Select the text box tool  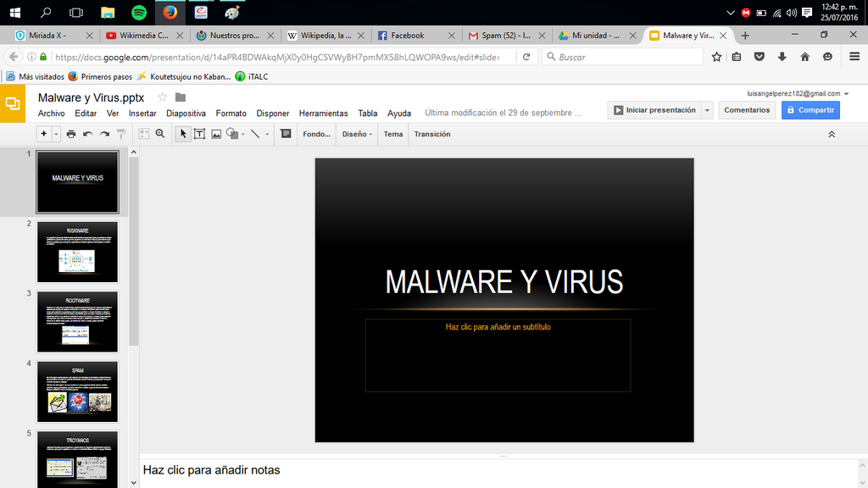tap(199, 134)
